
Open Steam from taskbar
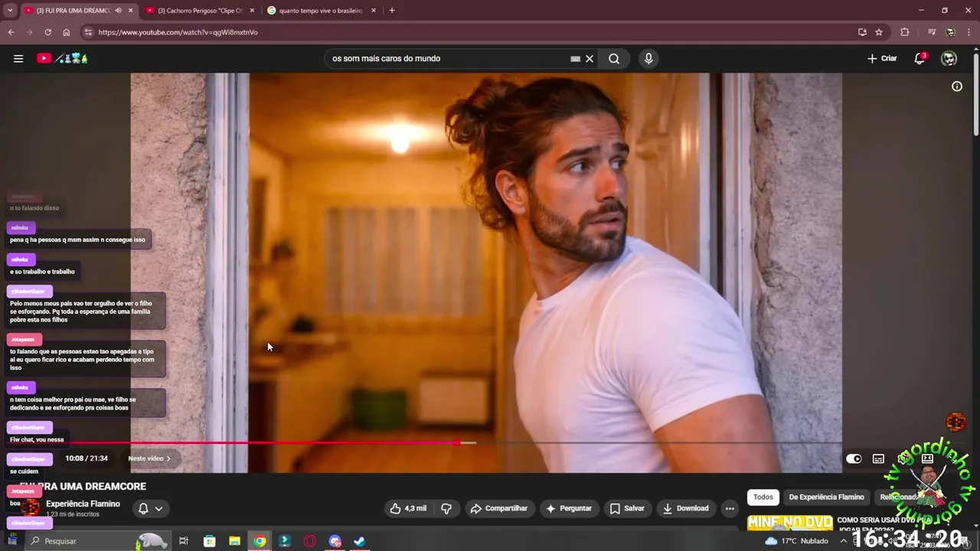click(359, 541)
